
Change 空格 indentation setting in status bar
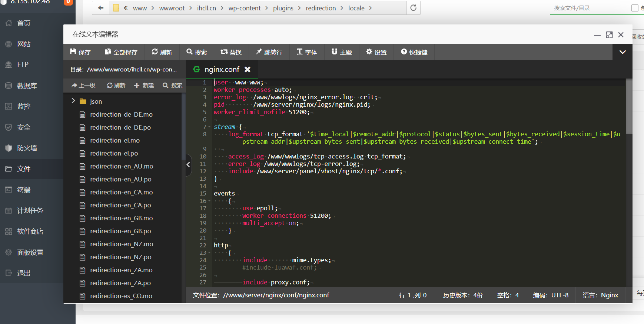tap(508, 295)
